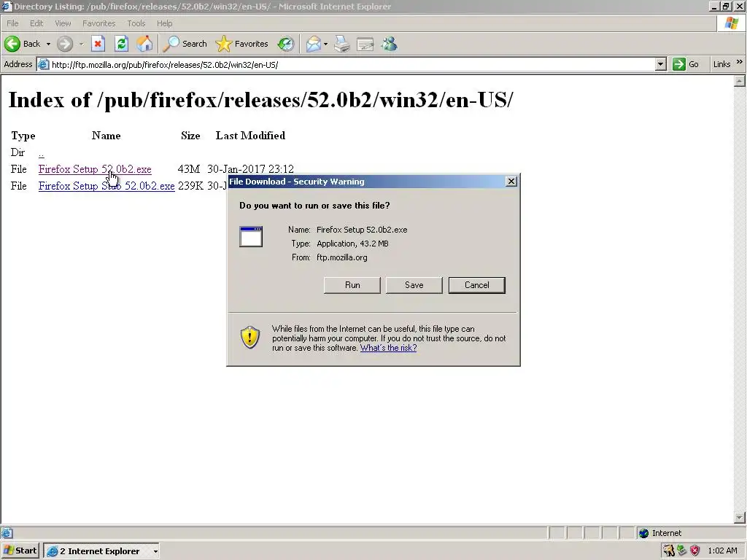Click the '239K' size cell

(x=190, y=186)
